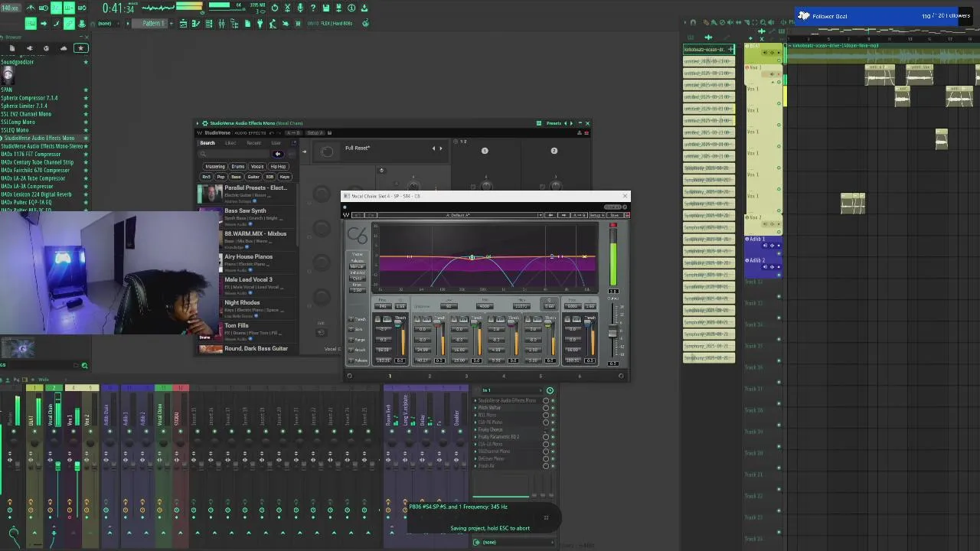This screenshot has width=980, height=551.
Task: Click StudioVerse plugin gear icon in title bar
Action: (x=205, y=123)
